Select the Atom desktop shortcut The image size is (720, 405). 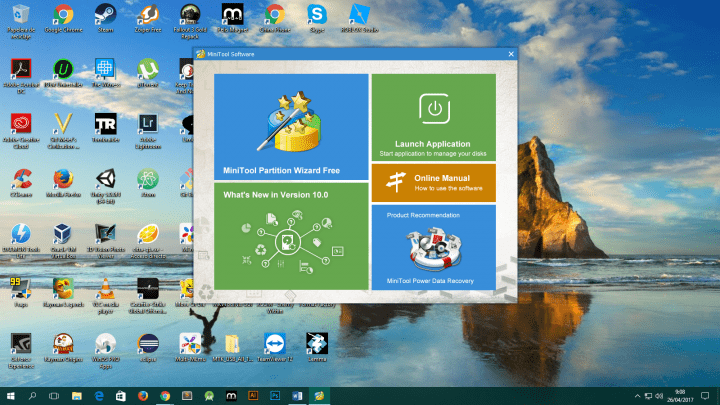click(x=148, y=183)
